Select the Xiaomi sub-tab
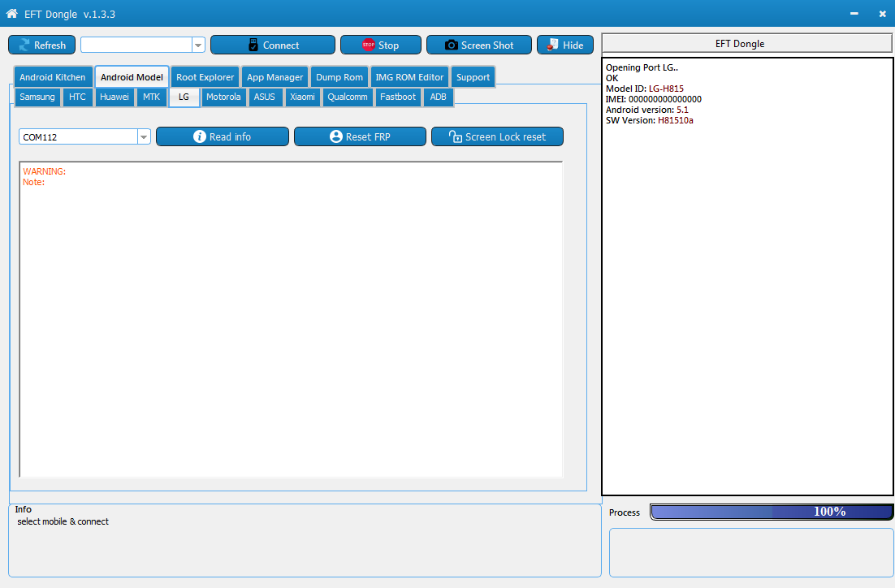Viewport: 895px width, 588px height. point(302,97)
